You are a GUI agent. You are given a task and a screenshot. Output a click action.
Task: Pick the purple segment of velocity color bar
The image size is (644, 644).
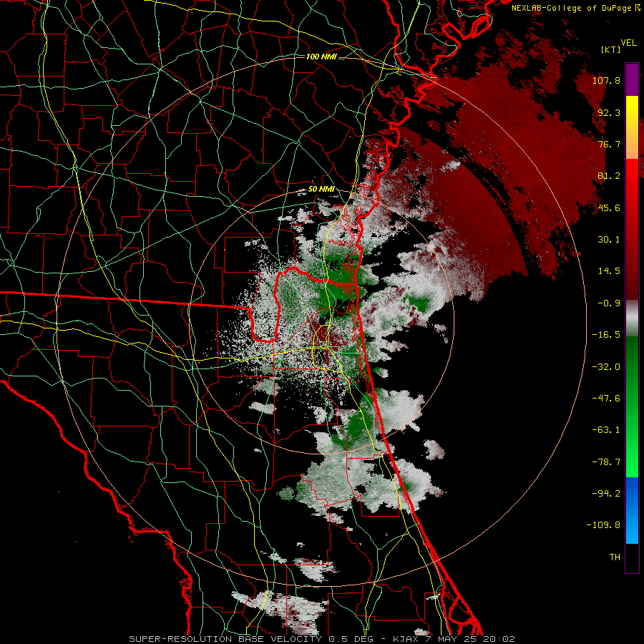632,79
